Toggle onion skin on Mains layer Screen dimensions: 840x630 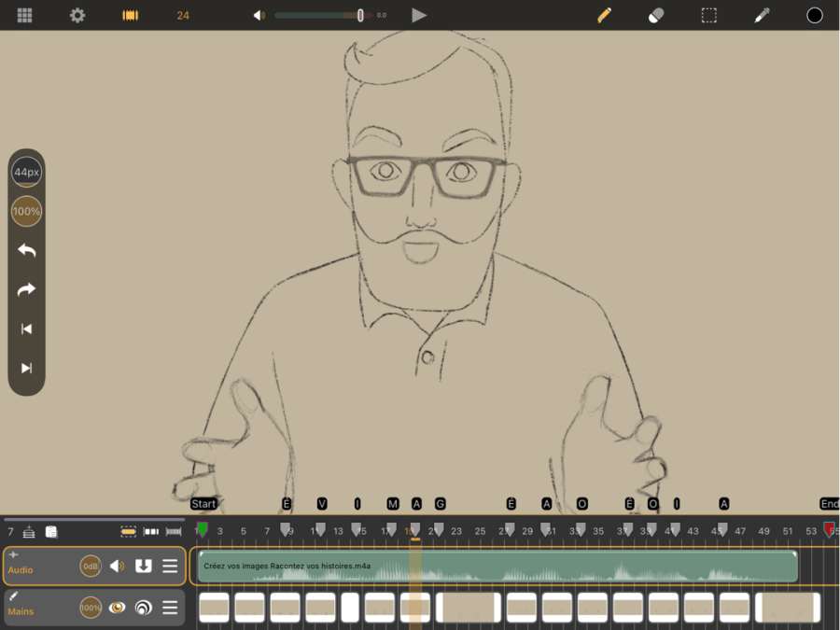(x=143, y=608)
